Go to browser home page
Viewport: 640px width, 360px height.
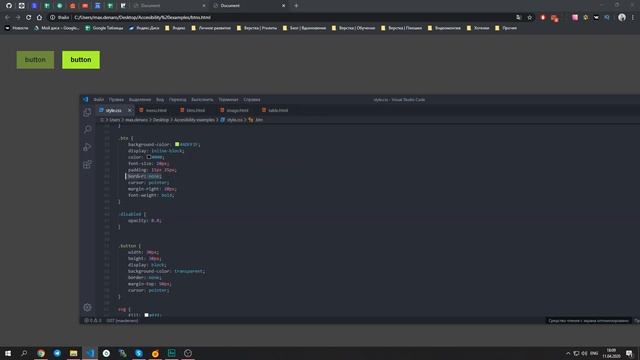click(x=39, y=18)
